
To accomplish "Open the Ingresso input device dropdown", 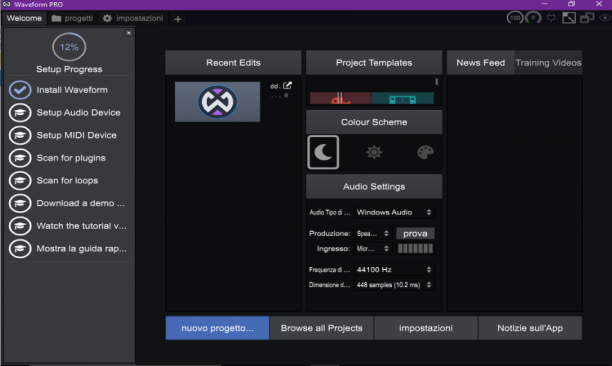I will point(372,249).
